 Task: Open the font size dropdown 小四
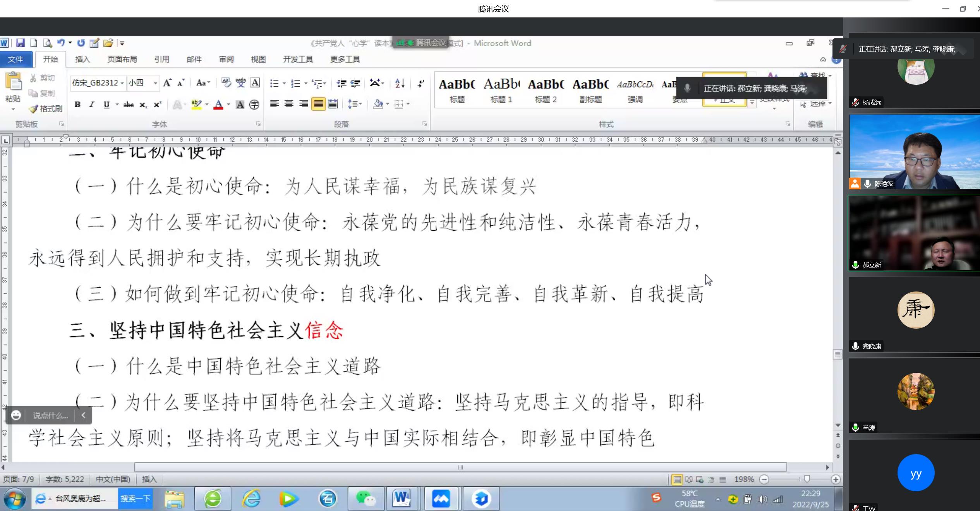pyautogui.click(x=155, y=83)
